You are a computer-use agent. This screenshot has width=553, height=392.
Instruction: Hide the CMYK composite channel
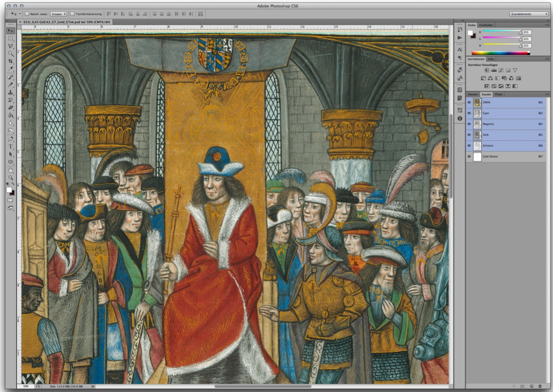[x=469, y=102]
